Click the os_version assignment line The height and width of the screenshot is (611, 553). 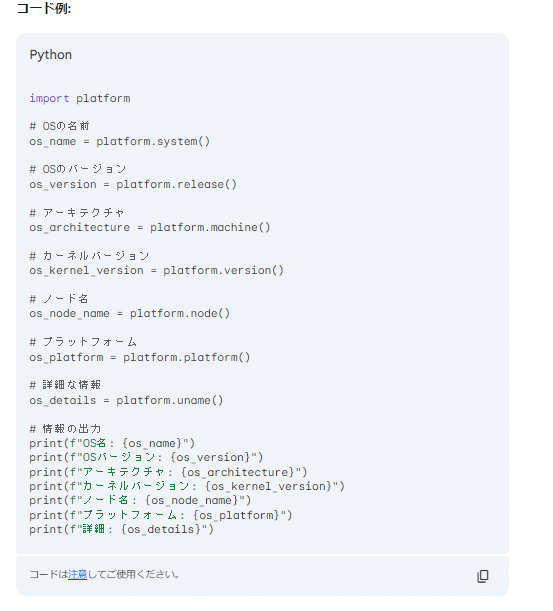coord(133,184)
